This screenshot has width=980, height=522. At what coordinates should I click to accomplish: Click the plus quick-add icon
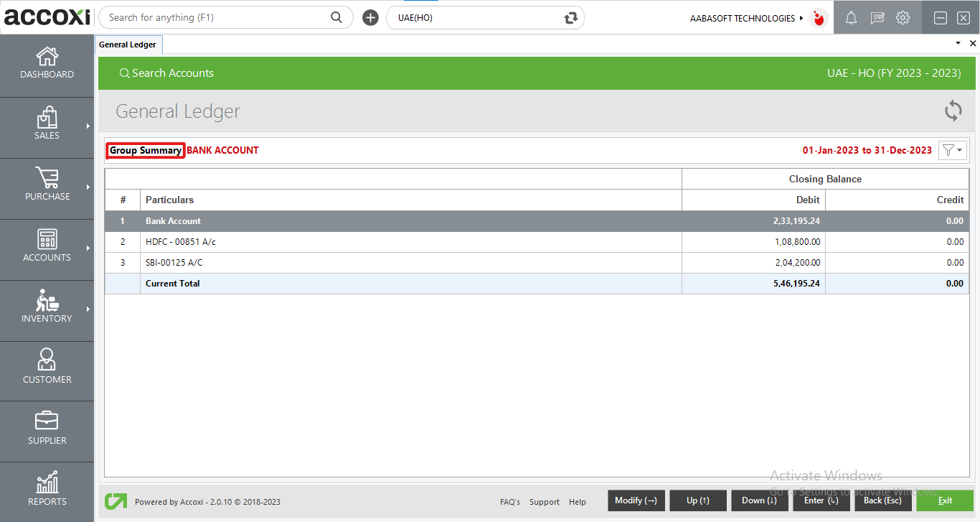pos(370,18)
